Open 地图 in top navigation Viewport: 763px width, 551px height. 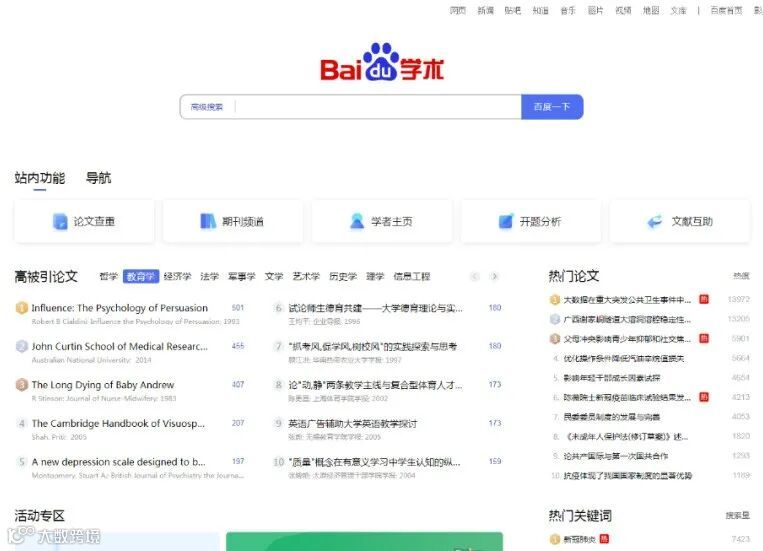tap(651, 10)
